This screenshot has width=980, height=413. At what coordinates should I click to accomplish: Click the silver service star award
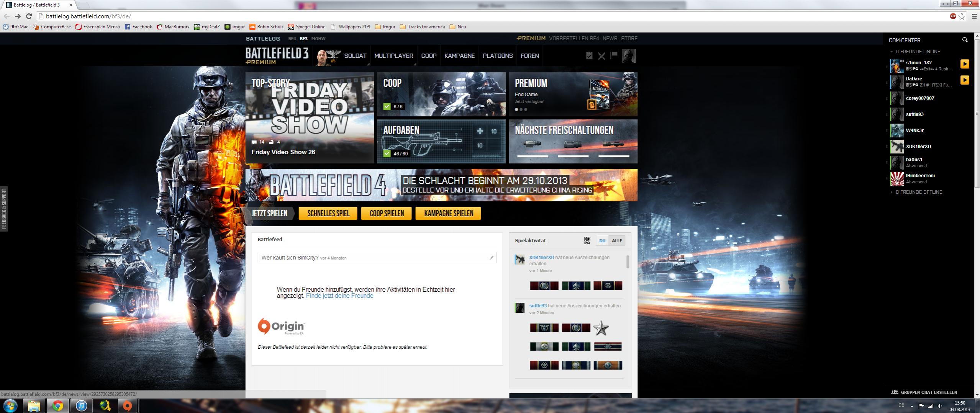[601, 328]
